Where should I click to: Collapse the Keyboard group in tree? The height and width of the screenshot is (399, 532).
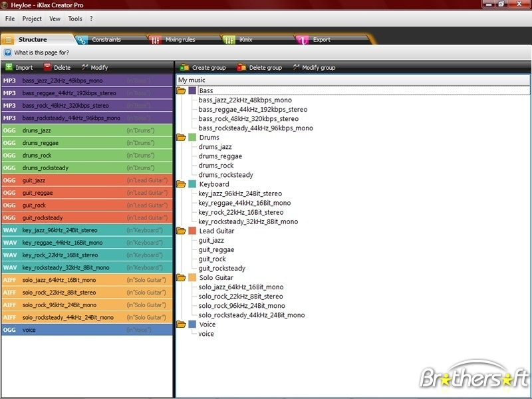pyautogui.click(x=181, y=184)
